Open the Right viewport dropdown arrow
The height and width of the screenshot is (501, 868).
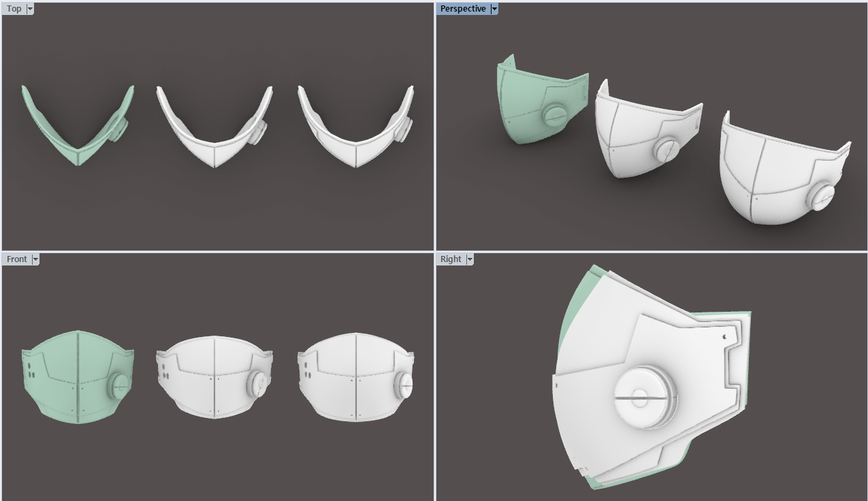470,259
